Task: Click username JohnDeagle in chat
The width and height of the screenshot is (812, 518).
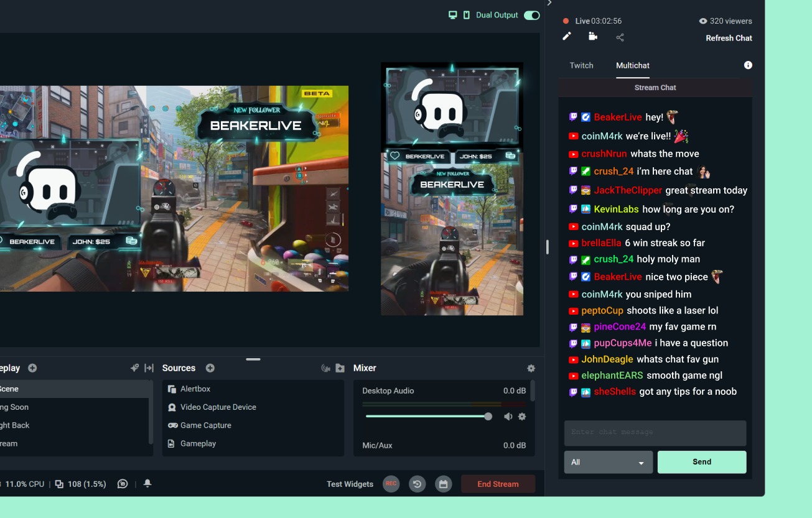Action: (607, 359)
